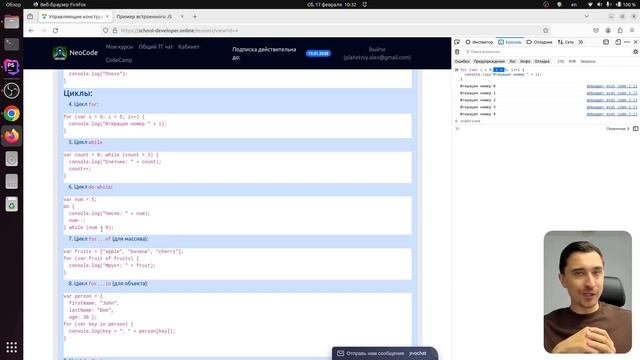This screenshot has width=640, height=360.
Task: Switch to Пример встроенного JS tab
Action: click(149, 17)
